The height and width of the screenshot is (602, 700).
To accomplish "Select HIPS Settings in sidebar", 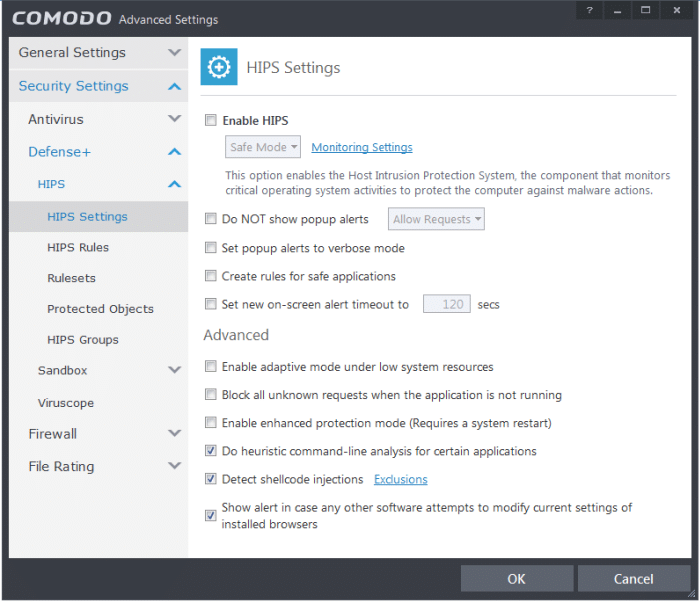I will point(88,217).
